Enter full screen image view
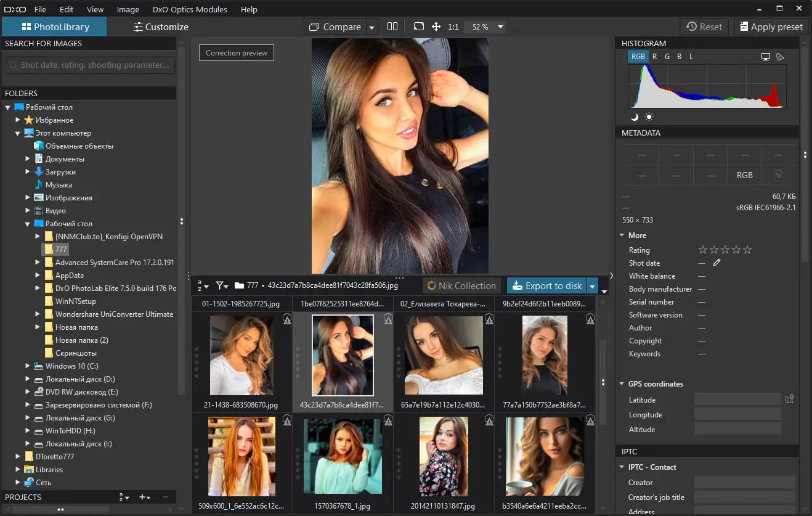Image resolution: width=812 pixels, height=516 pixels. (x=418, y=27)
